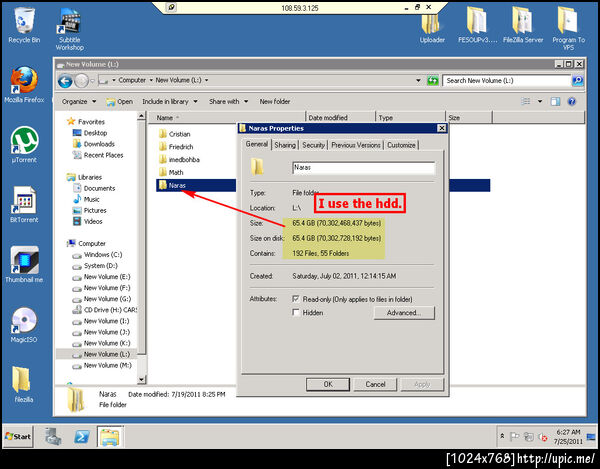Go back with Explorer back arrow
Image resolution: width=600 pixels, height=469 pixels.
pyautogui.click(x=65, y=81)
